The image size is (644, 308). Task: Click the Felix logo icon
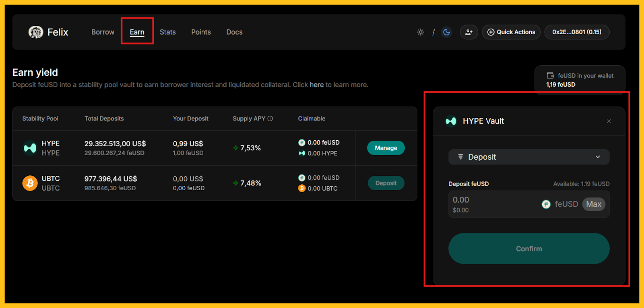point(36,32)
